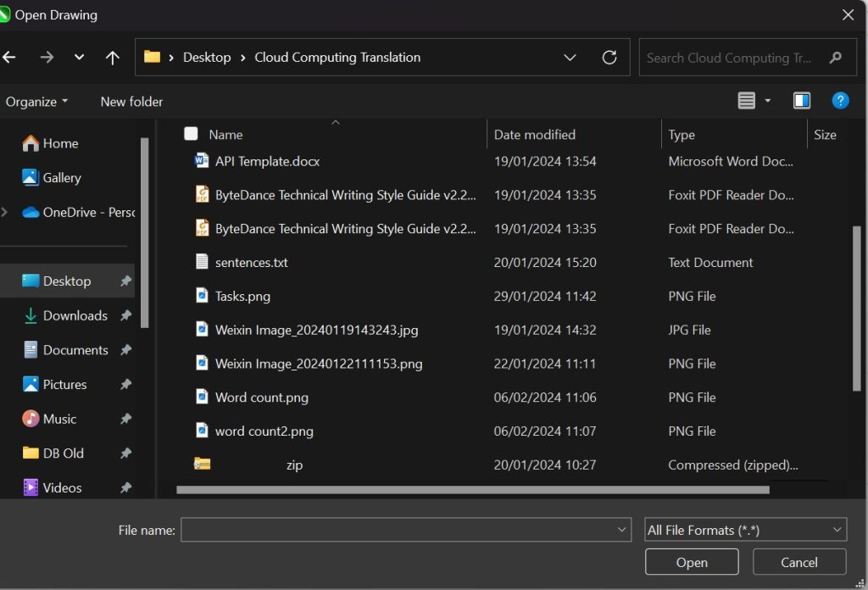Click the vertical scrollbar of file list
The width and height of the screenshot is (868, 590).
pos(857,309)
